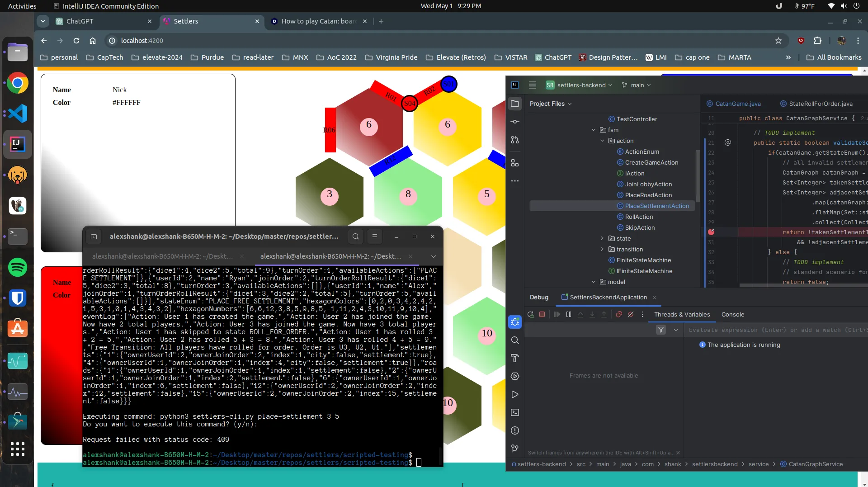Viewport: 868px width, 487px height.
Task: Stop the running debug session
Action: [x=542, y=315]
